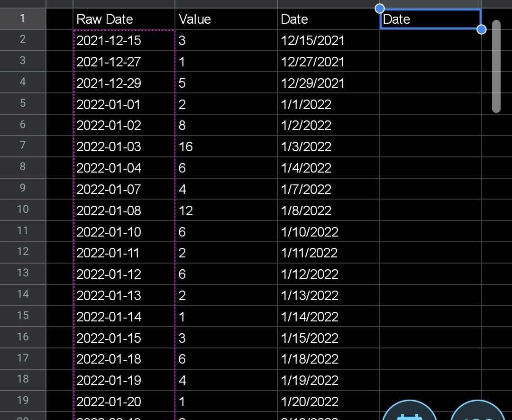Viewport: 512px width, 420px height.
Task: Select row header 7
Action: tap(23, 146)
